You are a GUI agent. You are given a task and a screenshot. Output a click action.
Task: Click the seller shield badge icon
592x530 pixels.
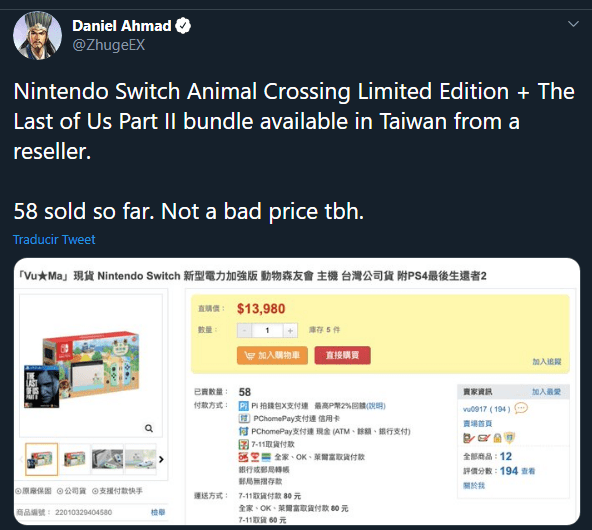point(509,438)
